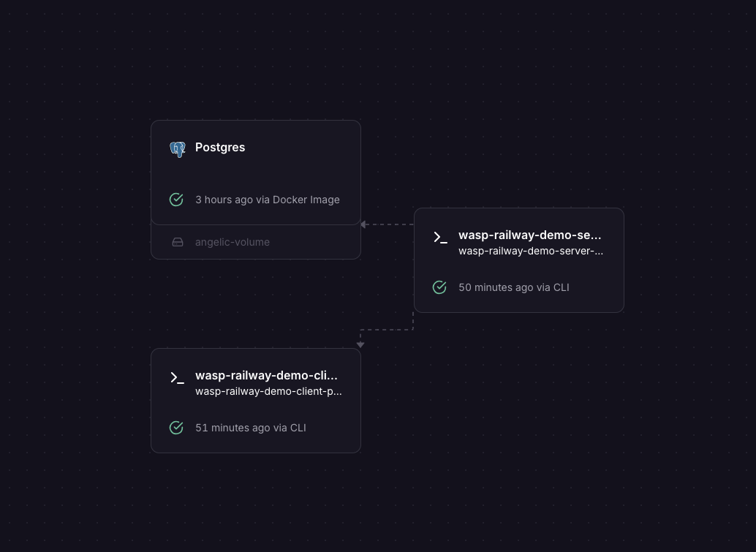
Task: Open the wasp-railway-demo-cli... service title
Action: (266, 376)
